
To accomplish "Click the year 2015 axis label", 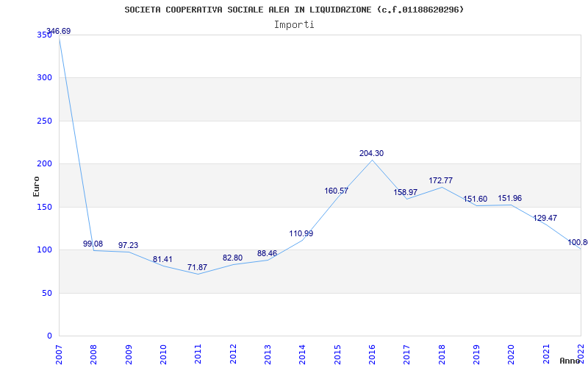I will pyautogui.click(x=337, y=355).
